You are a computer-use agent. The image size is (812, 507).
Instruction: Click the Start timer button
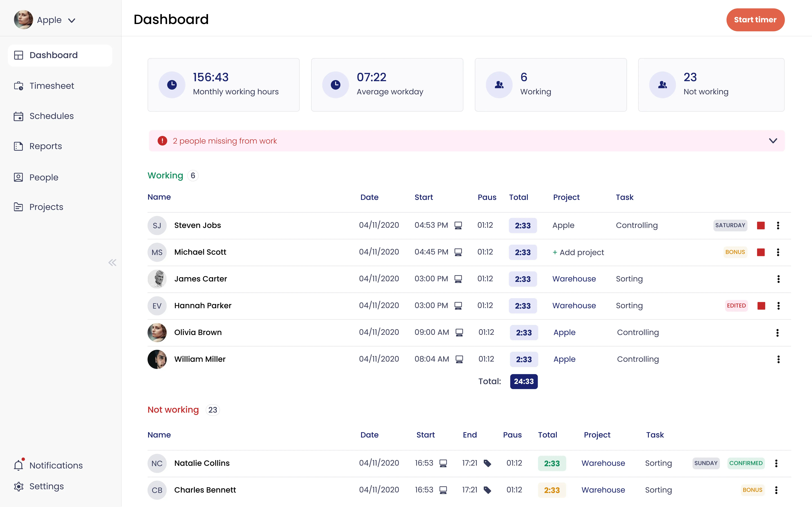click(x=755, y=20)
